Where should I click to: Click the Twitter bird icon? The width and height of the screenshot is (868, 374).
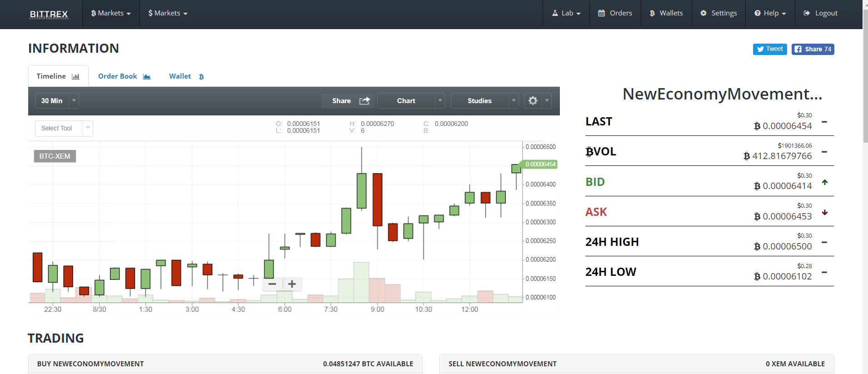click(x=760, y=49)
